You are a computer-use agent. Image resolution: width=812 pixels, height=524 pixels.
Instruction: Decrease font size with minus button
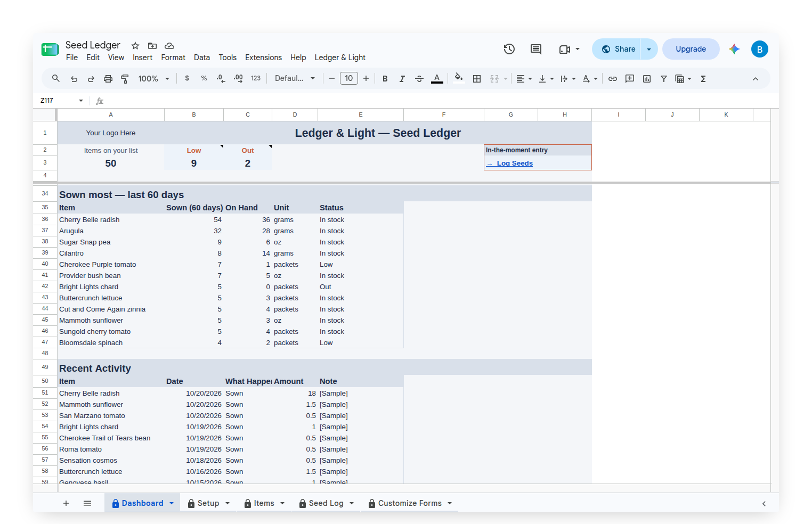tap(332, 79)
